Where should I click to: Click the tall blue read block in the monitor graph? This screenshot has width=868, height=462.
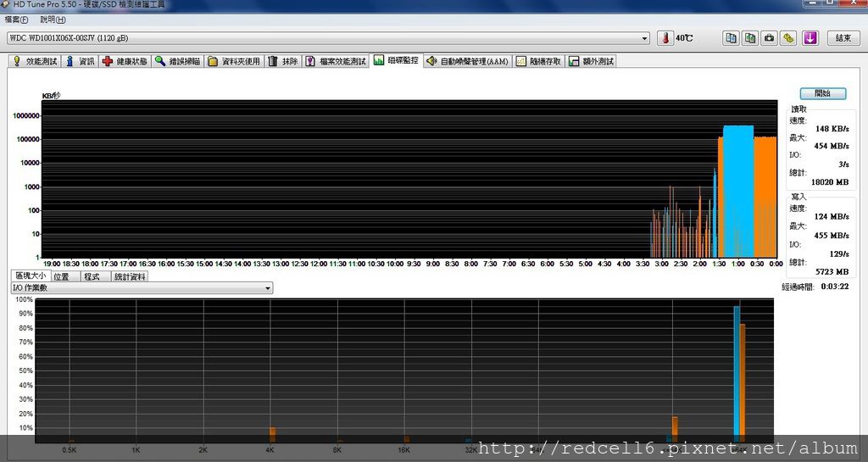tap(738, 192)
